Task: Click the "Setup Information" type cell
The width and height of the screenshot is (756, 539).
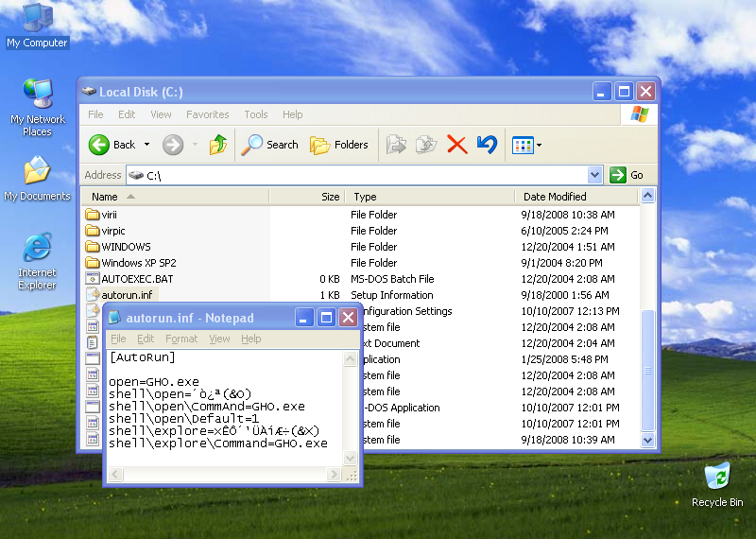Action: [392, 295]
